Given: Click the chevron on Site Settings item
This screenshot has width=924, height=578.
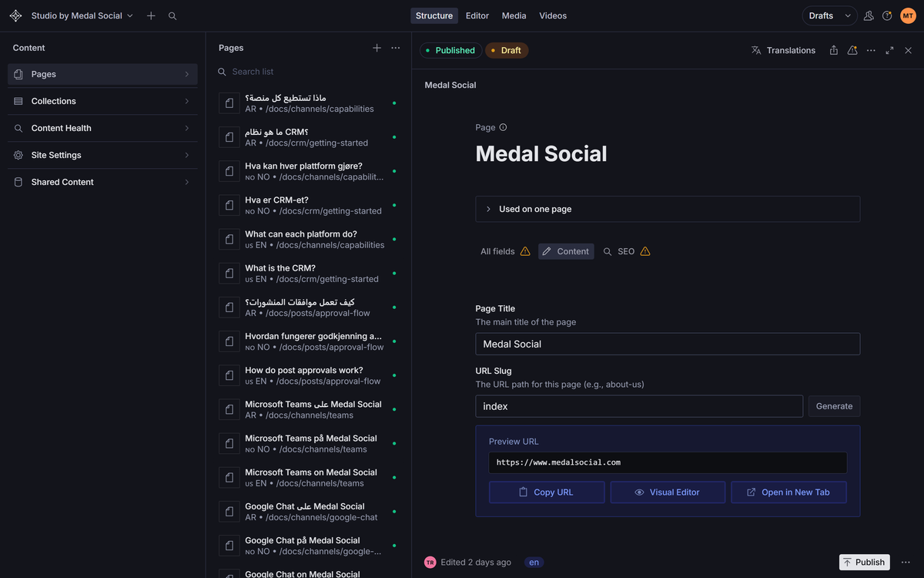Looking at the screenshot, I should (x=186, y=155).
